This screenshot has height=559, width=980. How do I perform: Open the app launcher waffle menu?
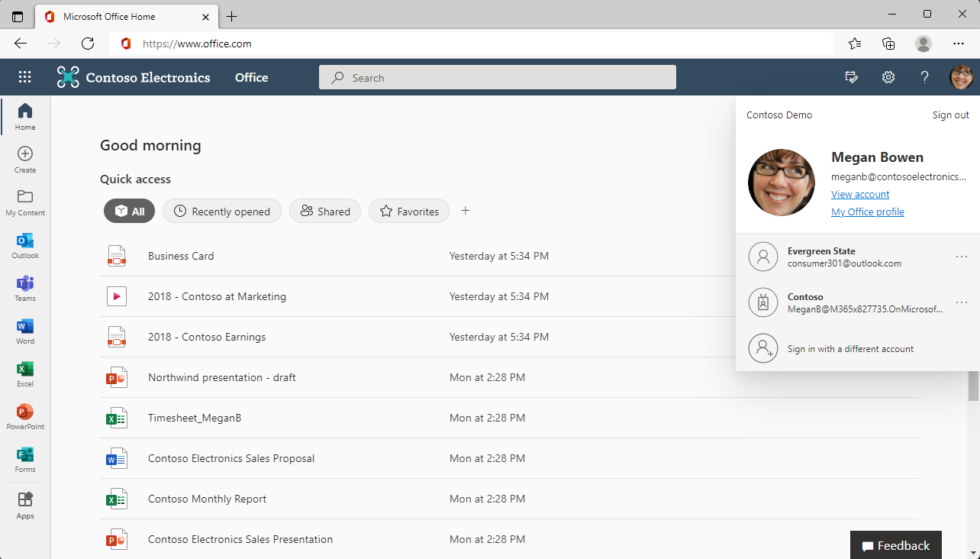(x=25, y=77)
